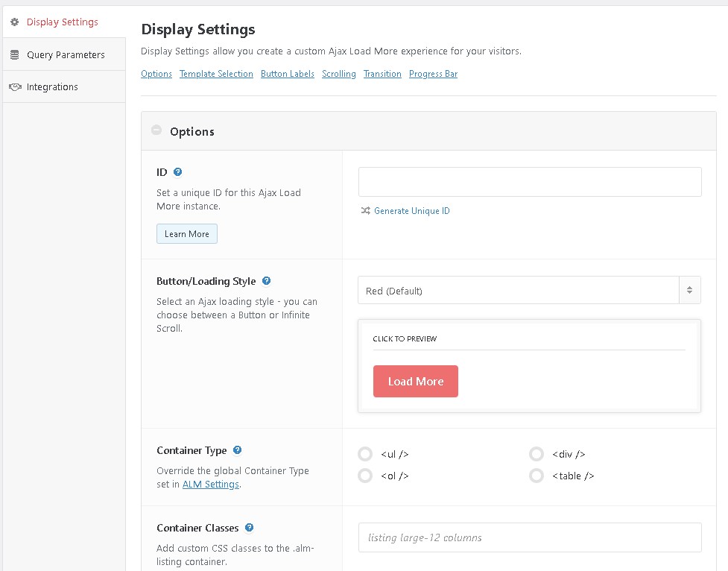Click the handshake icon for Integrations
The width and height of the screenshot is (728, 571).
(x=14, y=87)
